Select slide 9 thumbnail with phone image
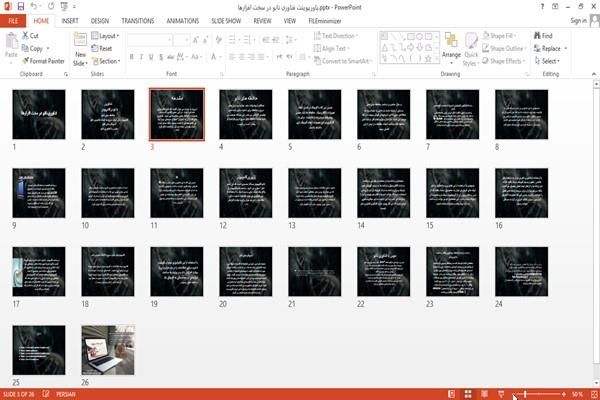The height and width of the screenshot is (400, 600). [39, 193]
